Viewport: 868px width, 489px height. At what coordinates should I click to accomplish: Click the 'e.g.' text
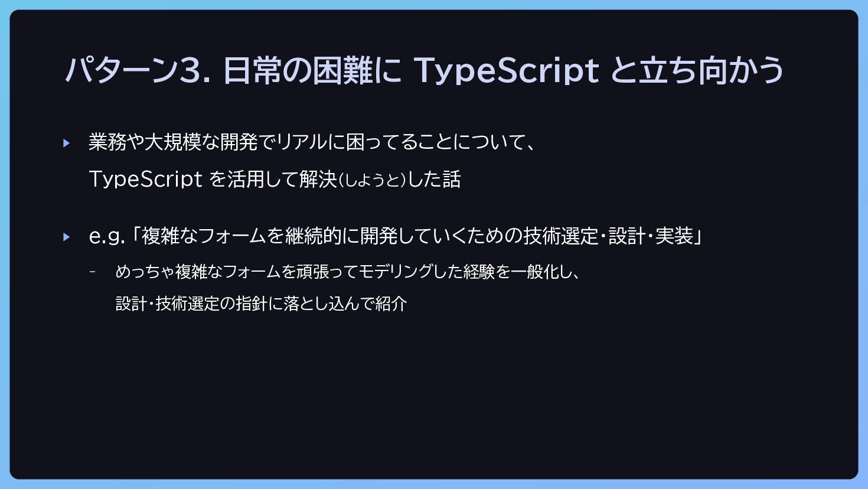click(x=107, y=237)
